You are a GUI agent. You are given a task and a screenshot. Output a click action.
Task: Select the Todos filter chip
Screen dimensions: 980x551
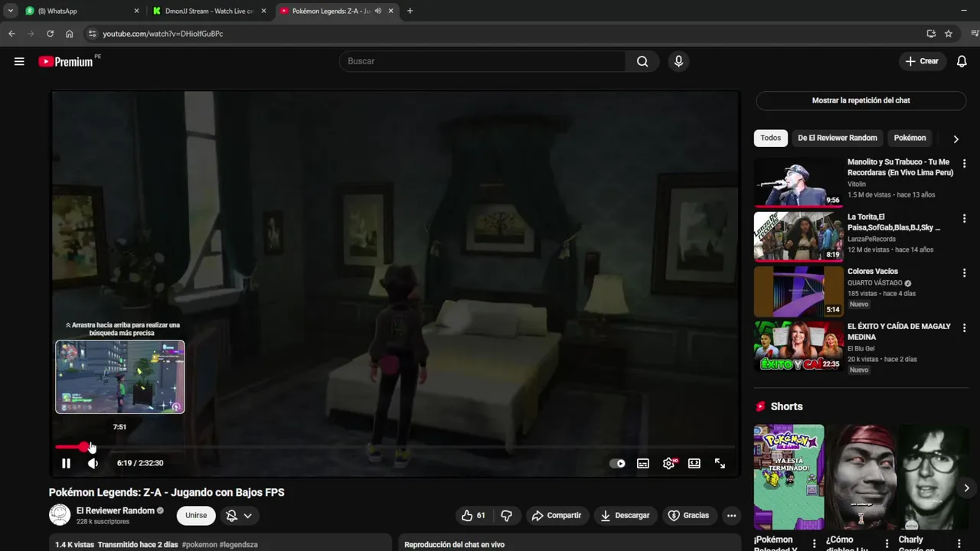tap(770, 138)
